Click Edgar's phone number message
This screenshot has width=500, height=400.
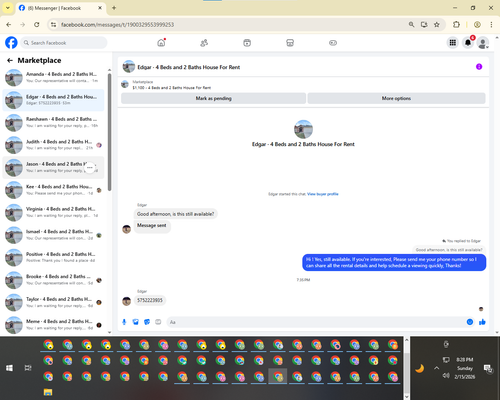(150, 300)
